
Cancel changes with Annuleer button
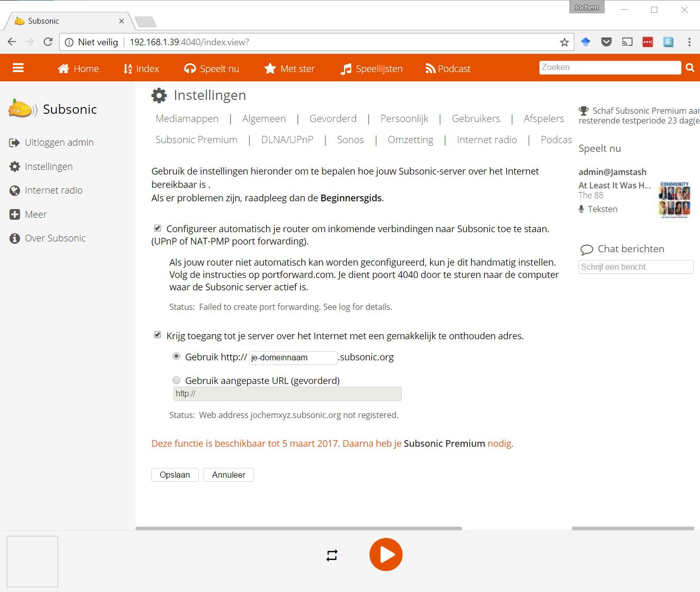(x=229, y=475)
